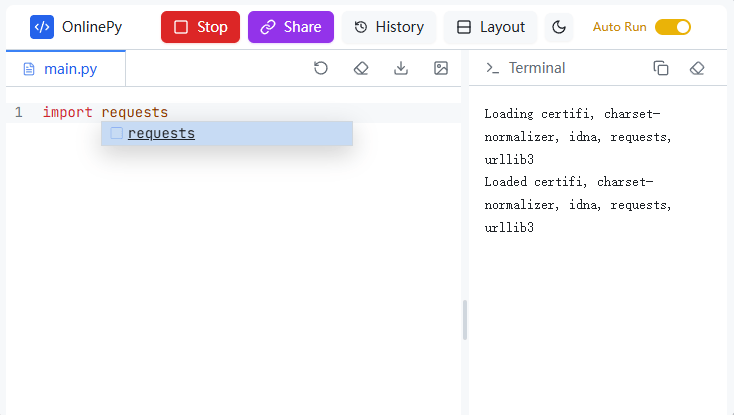Place the cursor on requests in line 1
734x417 pixels.
click(x=135, y=112)
